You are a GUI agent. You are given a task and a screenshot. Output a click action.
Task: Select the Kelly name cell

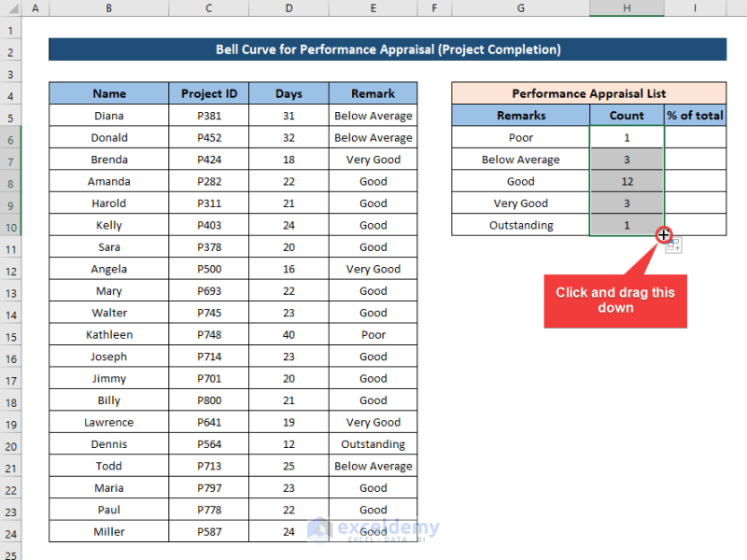pyautogui.click(x=108, y=225)
